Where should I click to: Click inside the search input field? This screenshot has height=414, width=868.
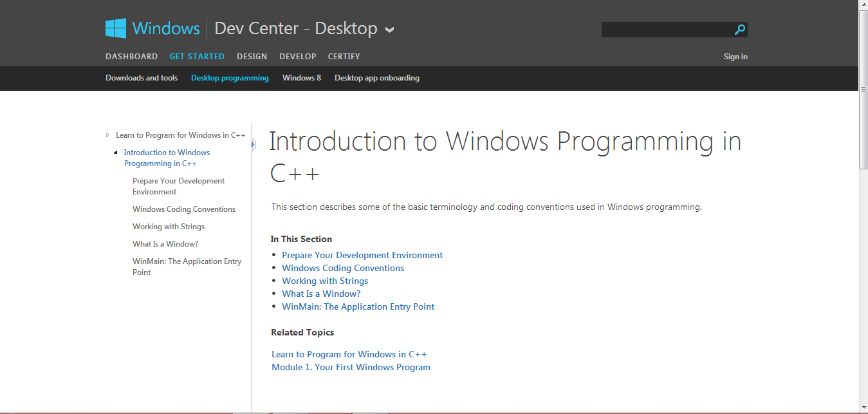[x=667, y=29]
